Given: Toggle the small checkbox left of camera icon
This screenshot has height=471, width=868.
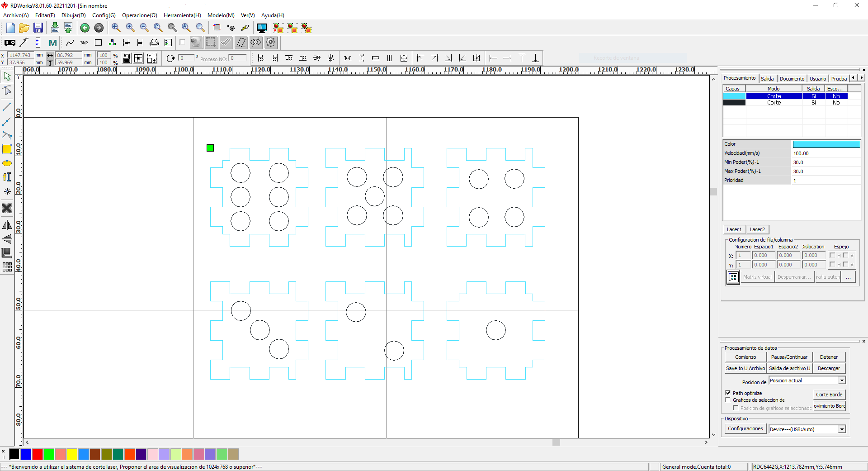Looking at the screenshot, I should (x=182, y=43).
